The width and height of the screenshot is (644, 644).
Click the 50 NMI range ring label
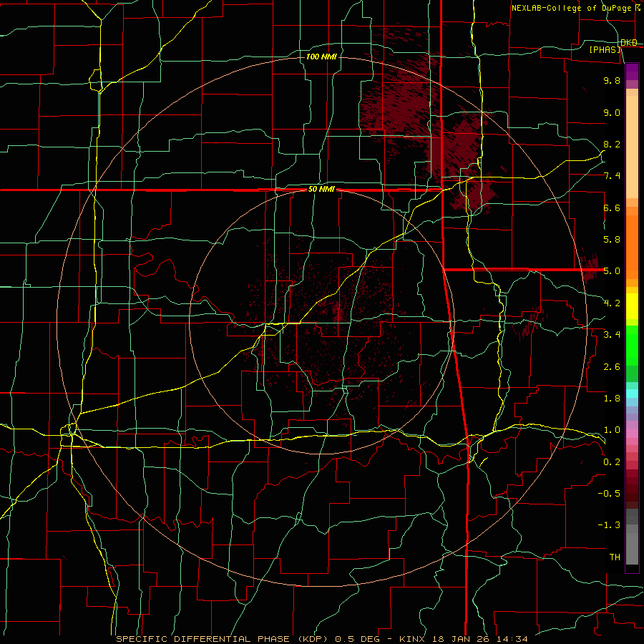(x=321, y=190)
